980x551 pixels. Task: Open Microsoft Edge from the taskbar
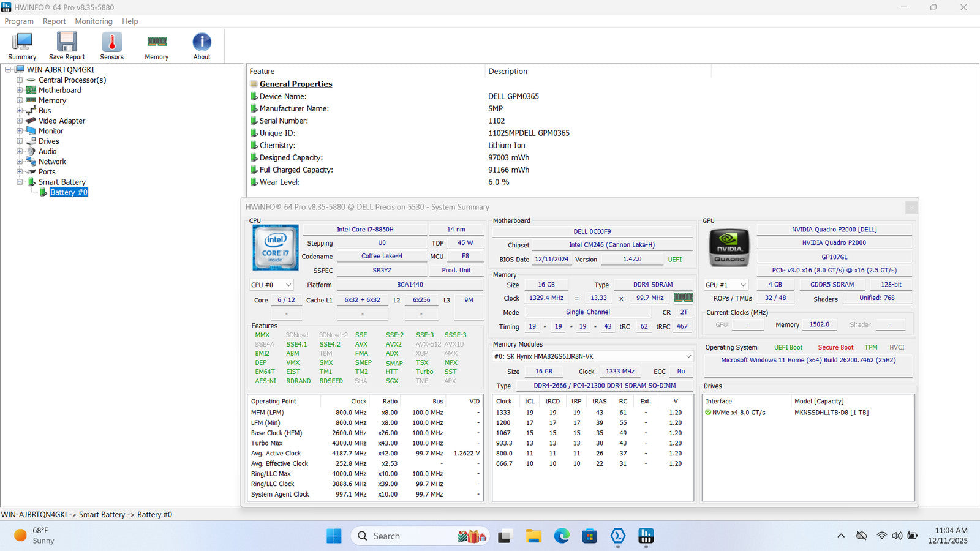click(x=562, y=536)
